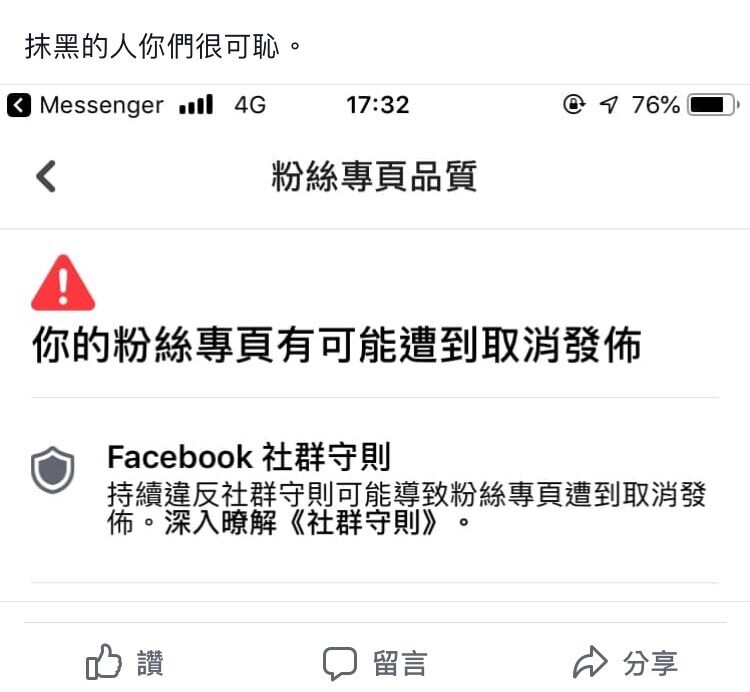750x692 pixels.
Task: Click the share arrow 分享 icon
Action: (590, 662)
